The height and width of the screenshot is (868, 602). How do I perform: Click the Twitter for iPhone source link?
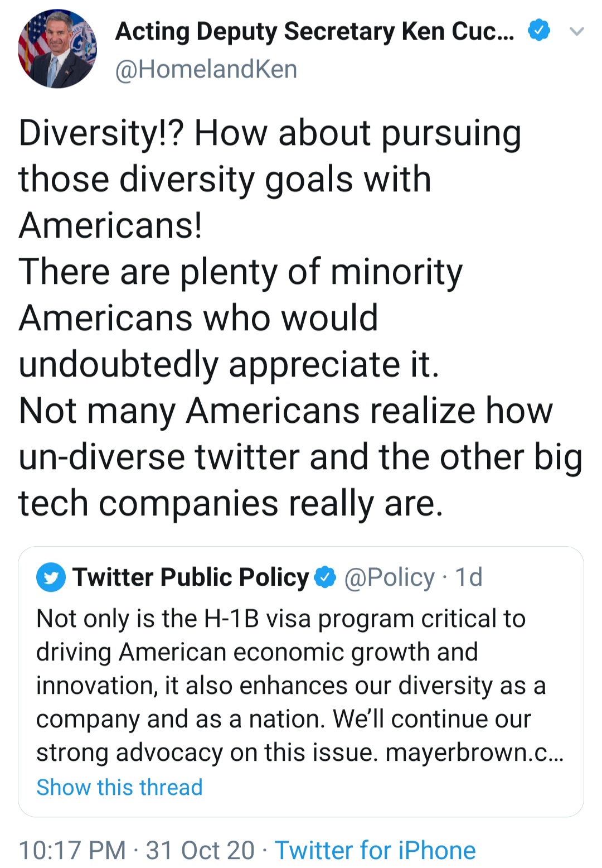tap(375, 851)
